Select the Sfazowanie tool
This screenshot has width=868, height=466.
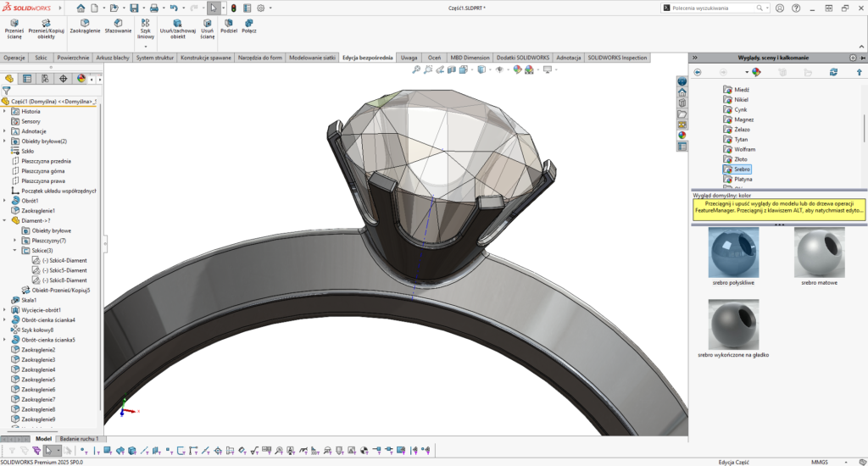pyautogui.click(x=118, y=27)
